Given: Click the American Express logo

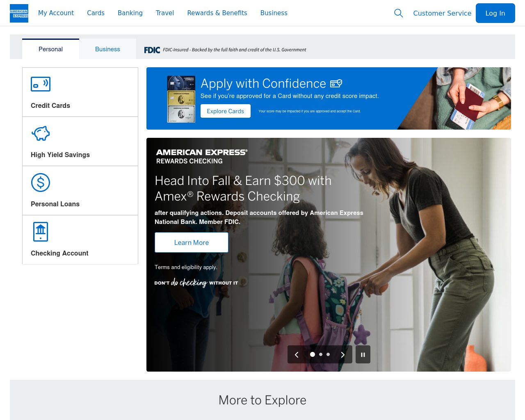Looking at the screenshot, I should click(19, 13).
